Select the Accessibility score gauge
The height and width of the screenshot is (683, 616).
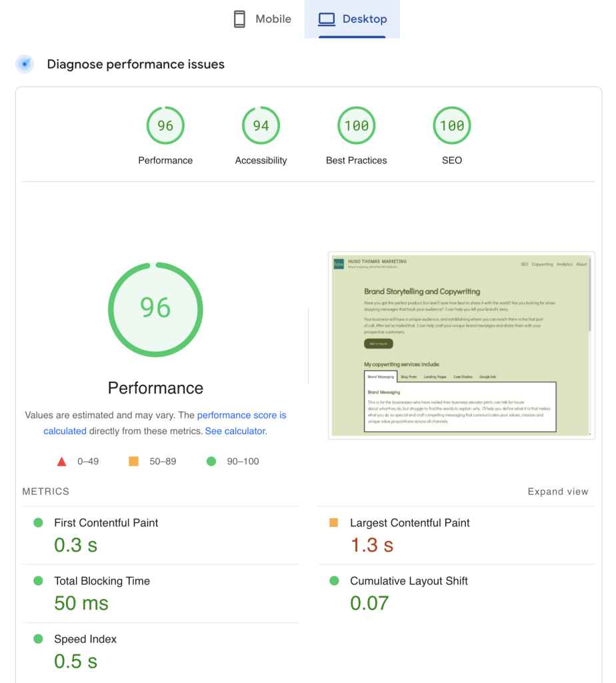[x=261, y=125]
